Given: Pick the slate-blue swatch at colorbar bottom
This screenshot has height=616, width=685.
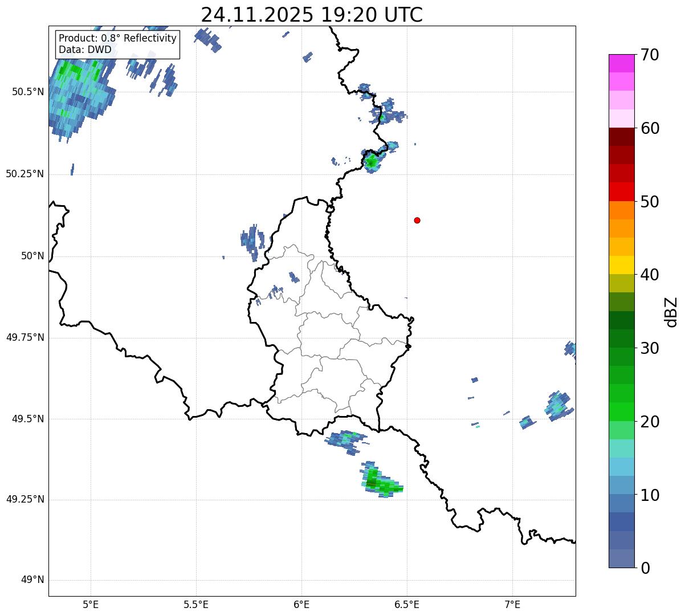Looking at the screenshot, I should point(621,558).
